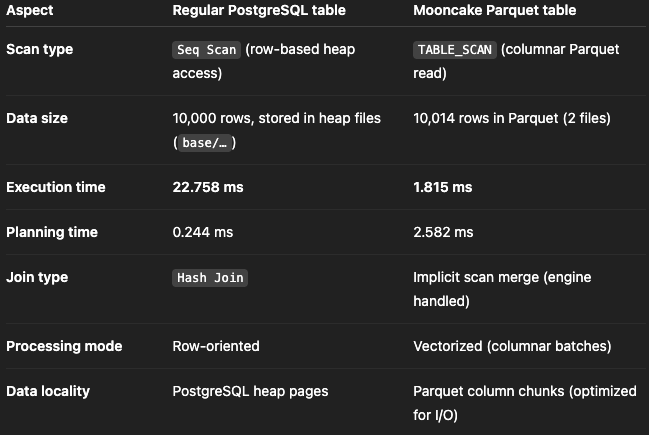
Task: Click the 2.582 ms planning time value
Action: coord(443,232)
